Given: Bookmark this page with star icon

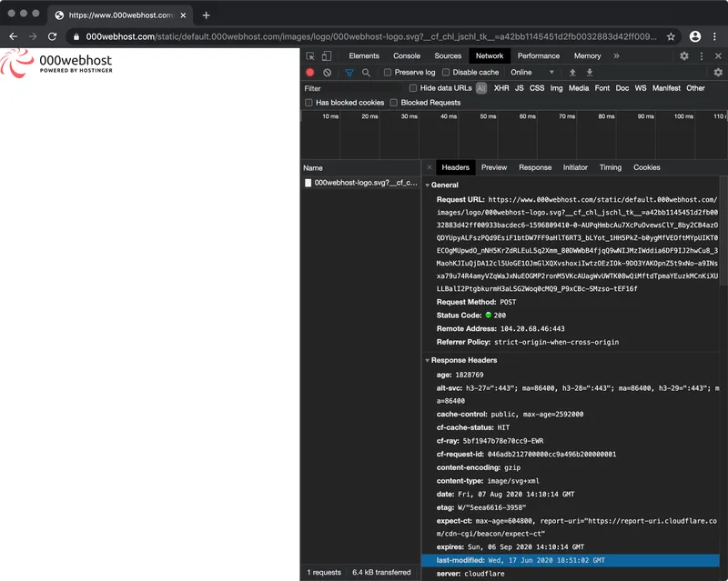Looking at the screenshot, I should tap(671, 36).
